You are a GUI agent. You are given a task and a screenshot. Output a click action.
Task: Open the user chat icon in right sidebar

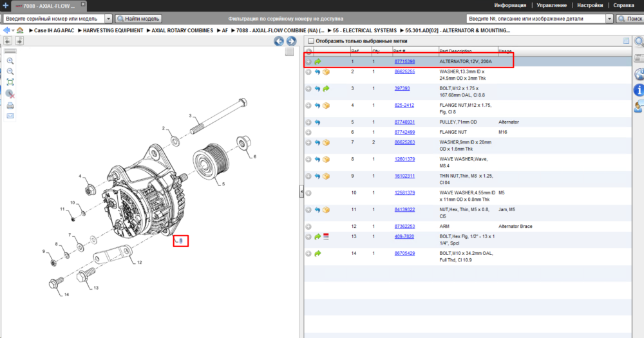(x=639, y=107)
